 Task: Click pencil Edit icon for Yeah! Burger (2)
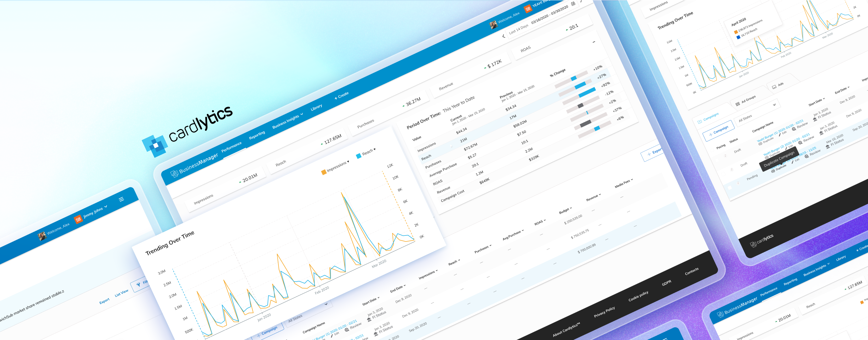(x=786, y=148)
